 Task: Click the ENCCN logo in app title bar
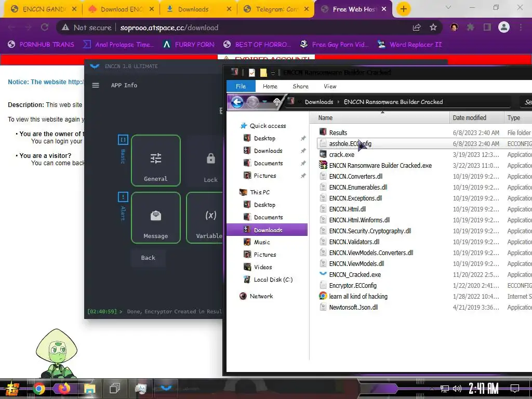click(x=95, y=66)
